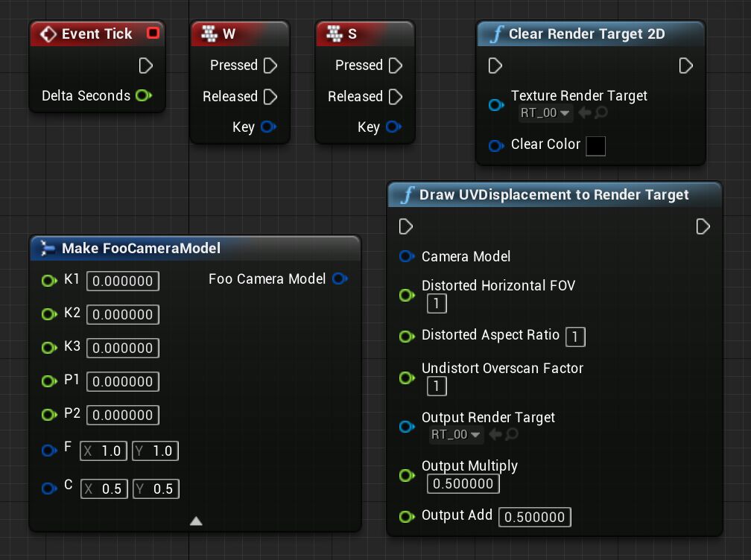Click the Distorted Aspect Ratio value field
The image size is (751, 560).
tap(575, 337)
